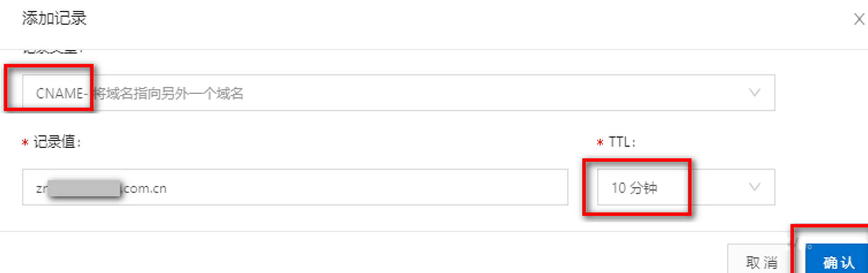868x273 pixels.
Task: Click the red asterisk beside TTL
Action: click(x=600, y=143)
